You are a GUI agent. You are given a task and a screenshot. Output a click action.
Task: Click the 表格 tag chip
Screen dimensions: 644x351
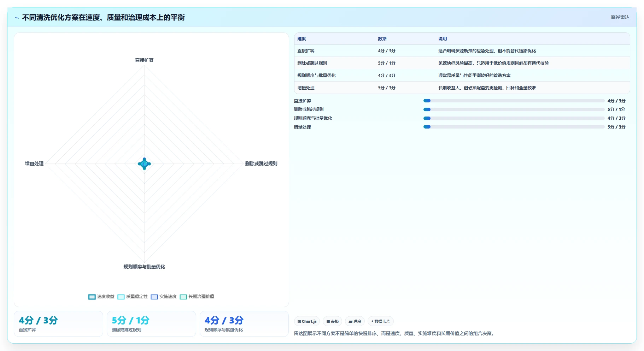tap(332, 321)
